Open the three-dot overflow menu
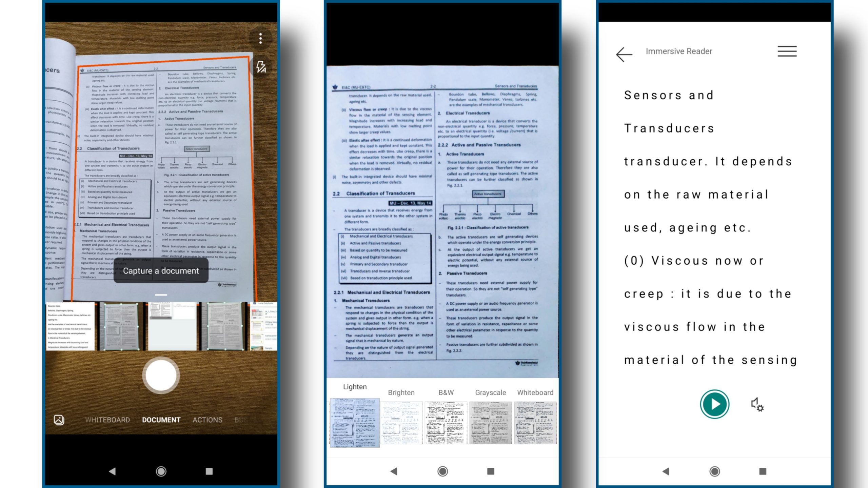 (260, 39)
